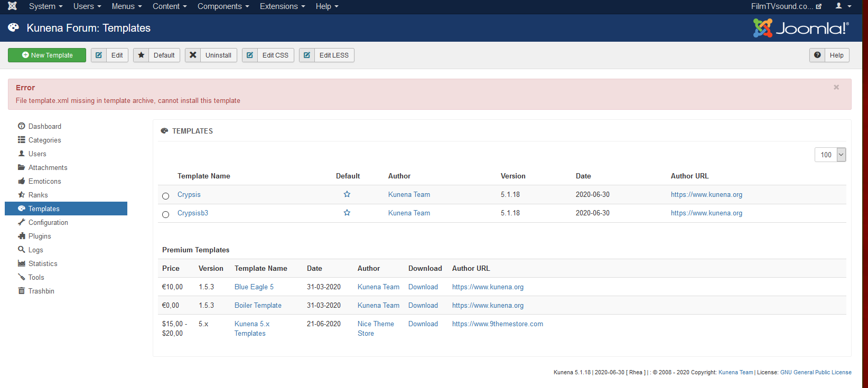868x388 pixels.
Task: Expand the user account menu
Action: click(x=843, y=6)
